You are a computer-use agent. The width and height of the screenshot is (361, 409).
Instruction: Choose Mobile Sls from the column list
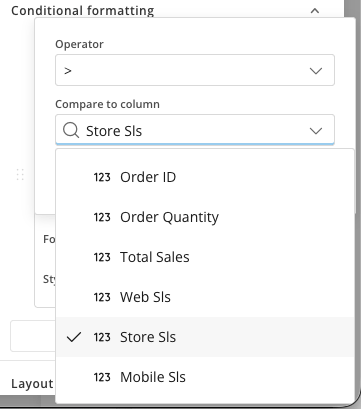click(205, 377)
